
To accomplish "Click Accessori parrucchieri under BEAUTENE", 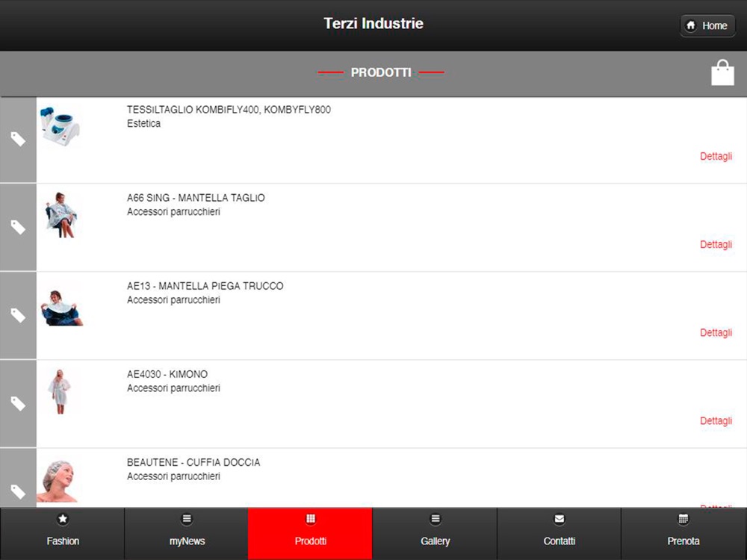I will 173,476.
